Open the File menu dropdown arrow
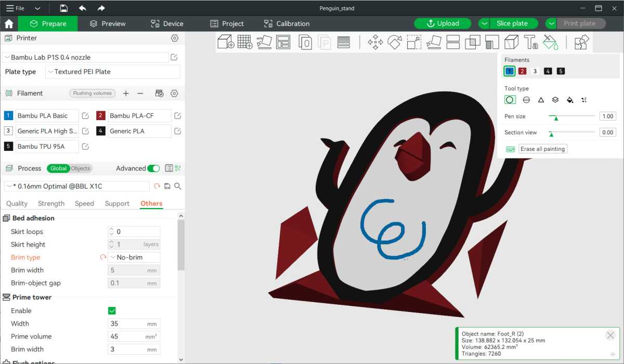The height and width of the screenshot is (364, 624). click(x=37, y=8)
